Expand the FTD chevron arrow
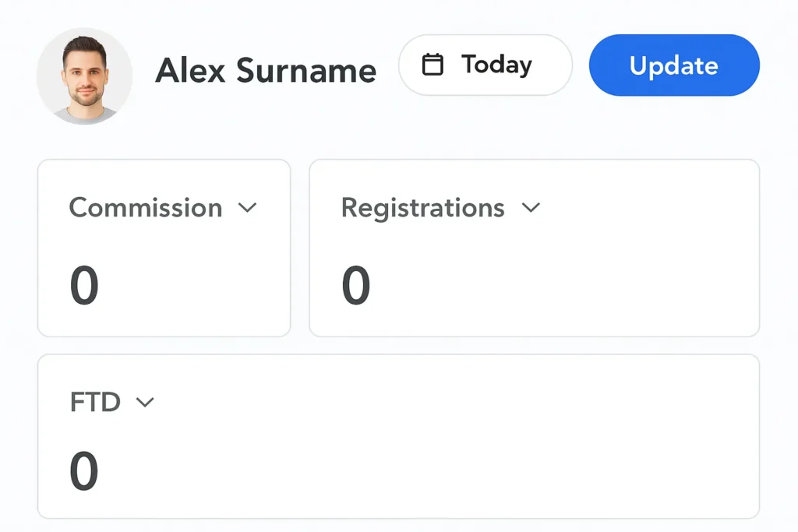798x532 pixels. click(145, 402)
